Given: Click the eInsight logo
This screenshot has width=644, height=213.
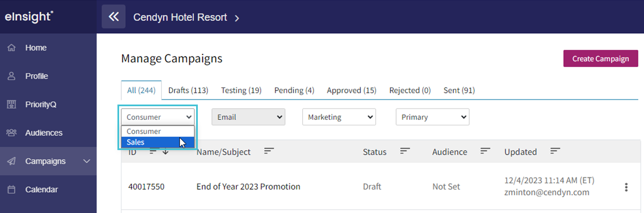Looking at the screenshot, I should tap(29, 17).
